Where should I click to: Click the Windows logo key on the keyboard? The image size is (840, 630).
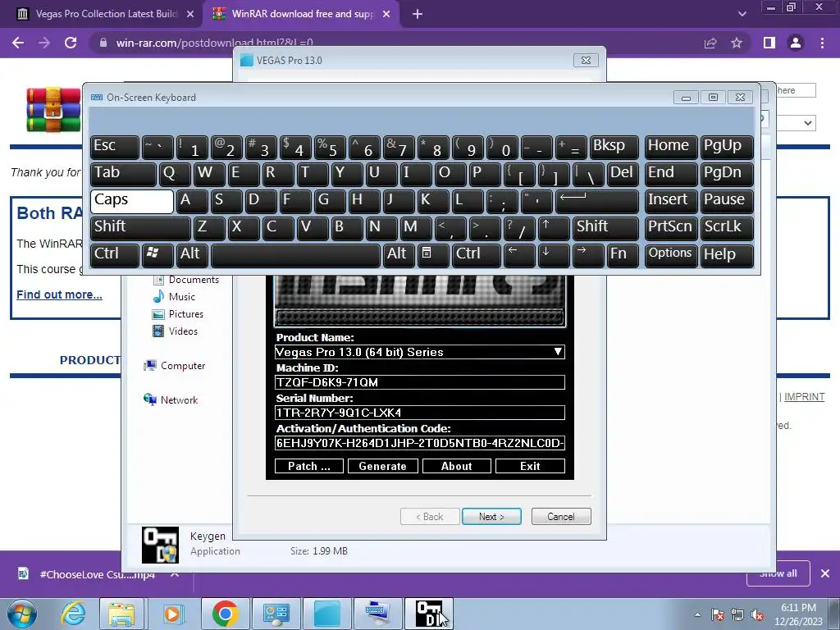[157, 256]
